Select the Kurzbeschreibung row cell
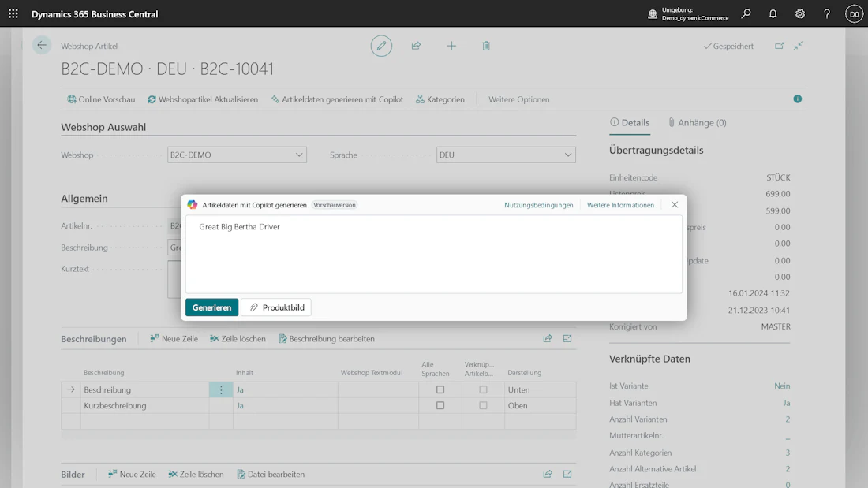 pos(144,405)
